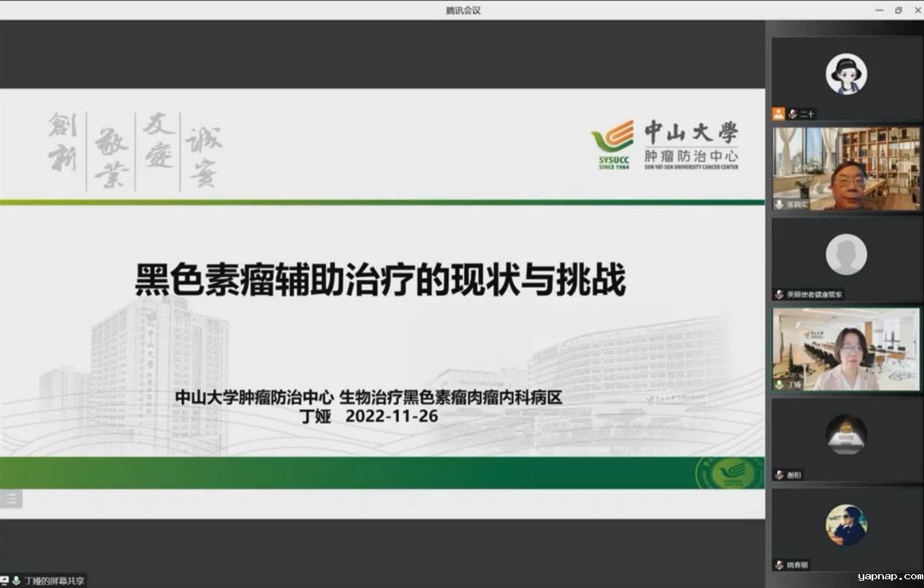Image resolution: width=924 pixels, height=588 pixels.
Task: Click 丁娅's green active microphone icon
Action: (779, 384)
